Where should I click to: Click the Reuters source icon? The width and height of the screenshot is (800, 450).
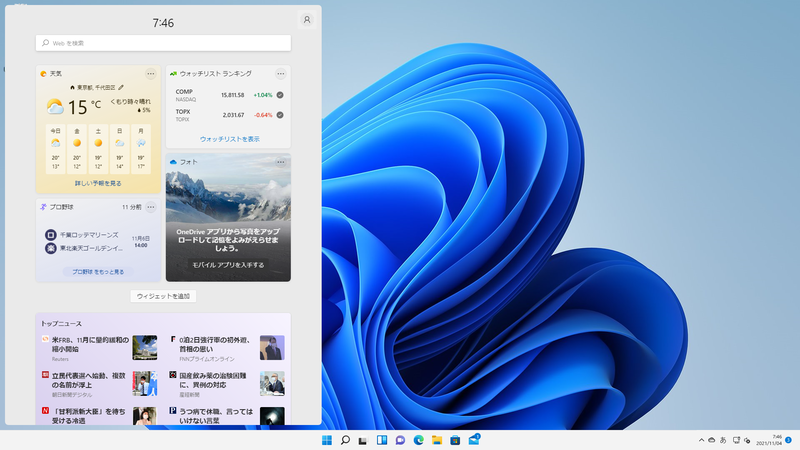(45, 339)
